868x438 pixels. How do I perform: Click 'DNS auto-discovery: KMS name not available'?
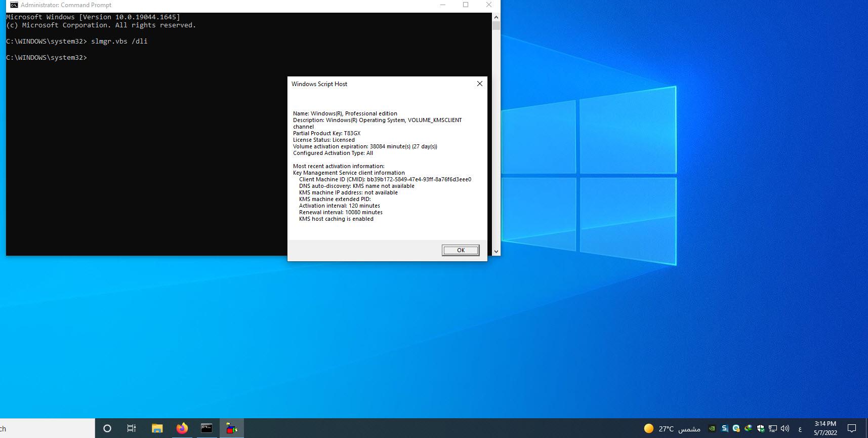point(357,186)
